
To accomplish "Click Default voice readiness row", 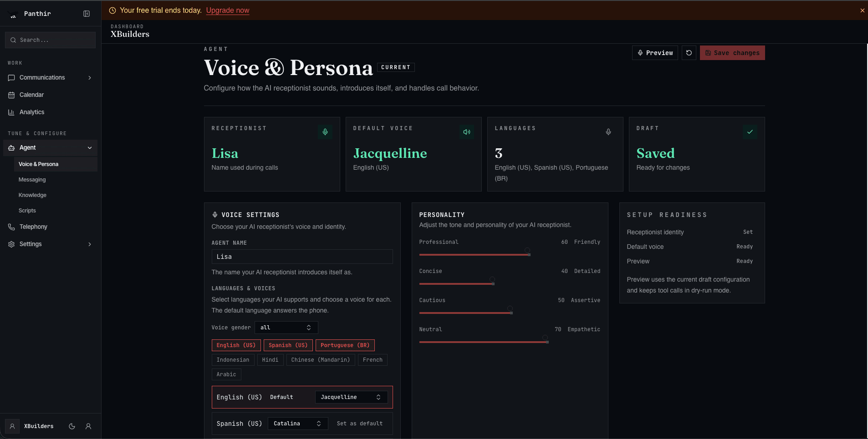I will [690, 247].
